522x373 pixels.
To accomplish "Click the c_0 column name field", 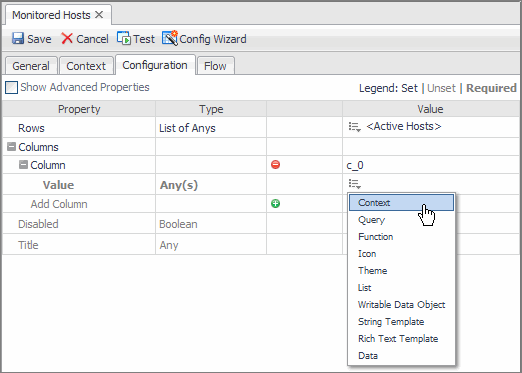I will [432, 165].
